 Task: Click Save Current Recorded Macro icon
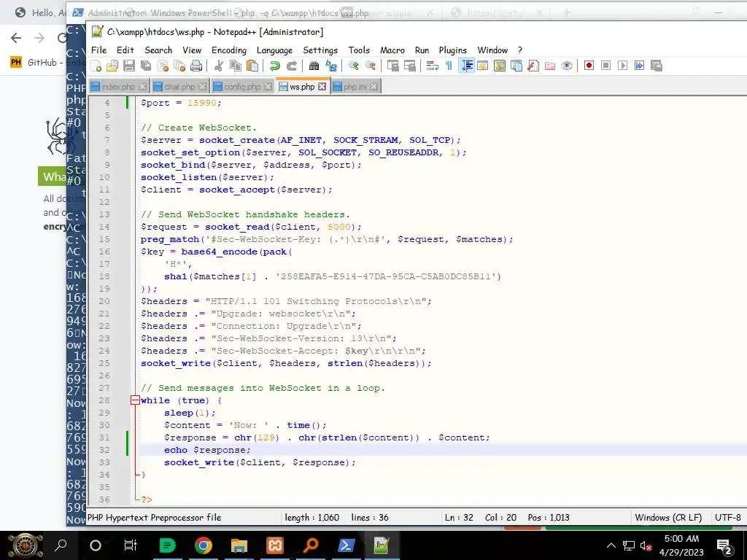tap(657, 66)
